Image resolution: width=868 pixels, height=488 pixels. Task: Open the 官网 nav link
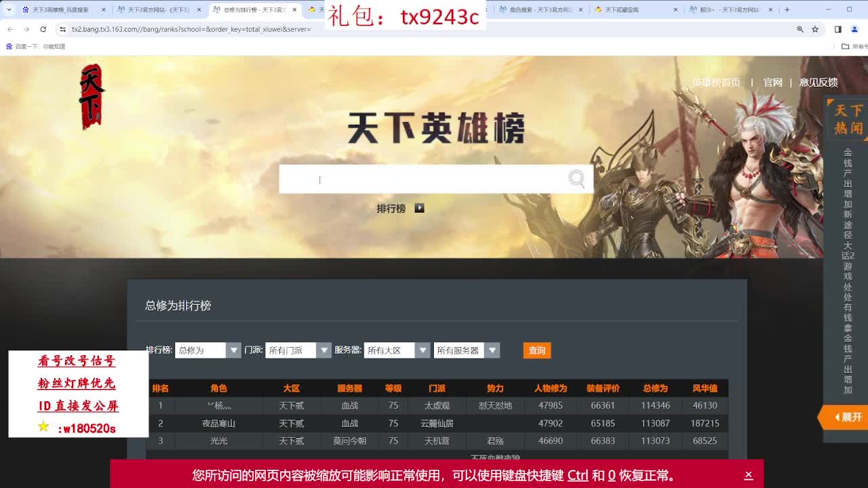(773, 82)
